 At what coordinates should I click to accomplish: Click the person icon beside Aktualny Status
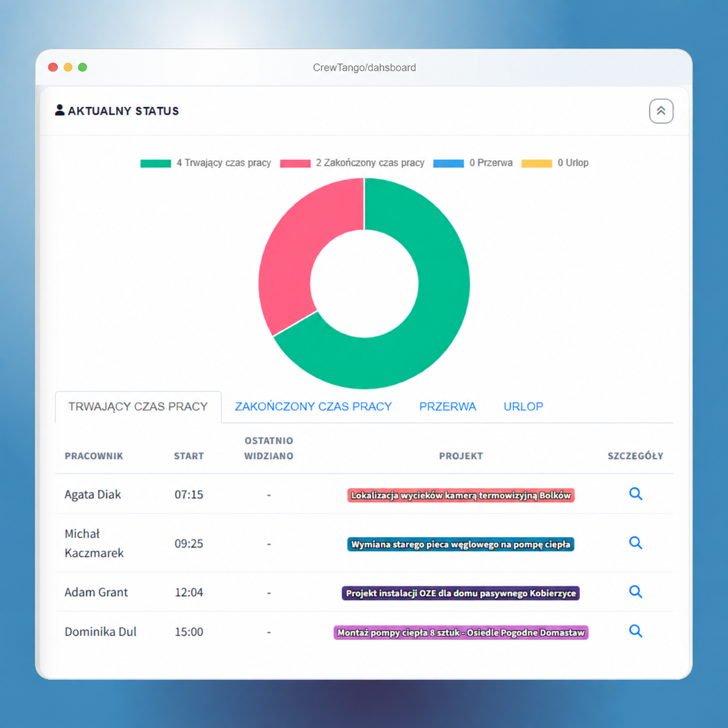click(60, 110)
